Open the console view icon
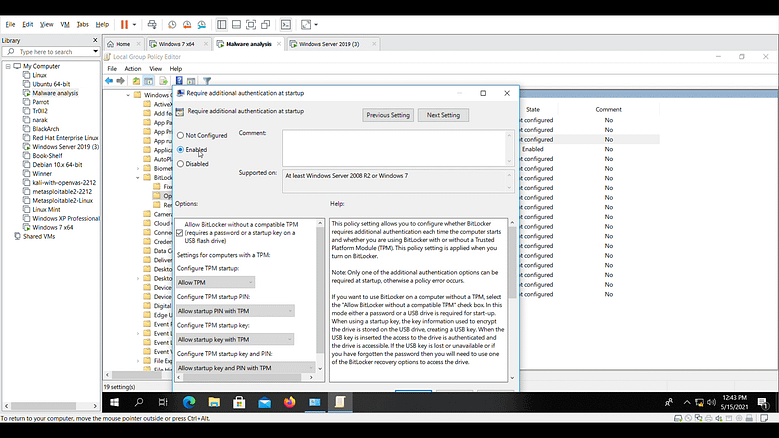 click(286, 24)
